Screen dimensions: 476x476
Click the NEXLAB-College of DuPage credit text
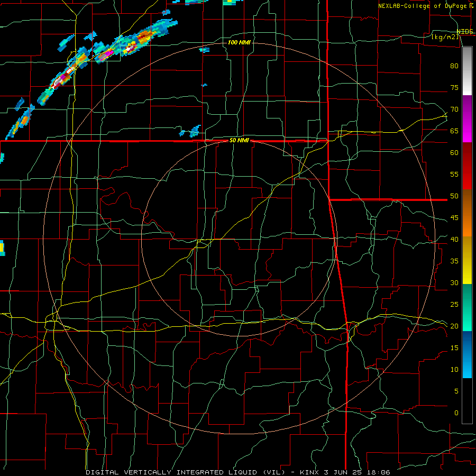click(422, 6)
